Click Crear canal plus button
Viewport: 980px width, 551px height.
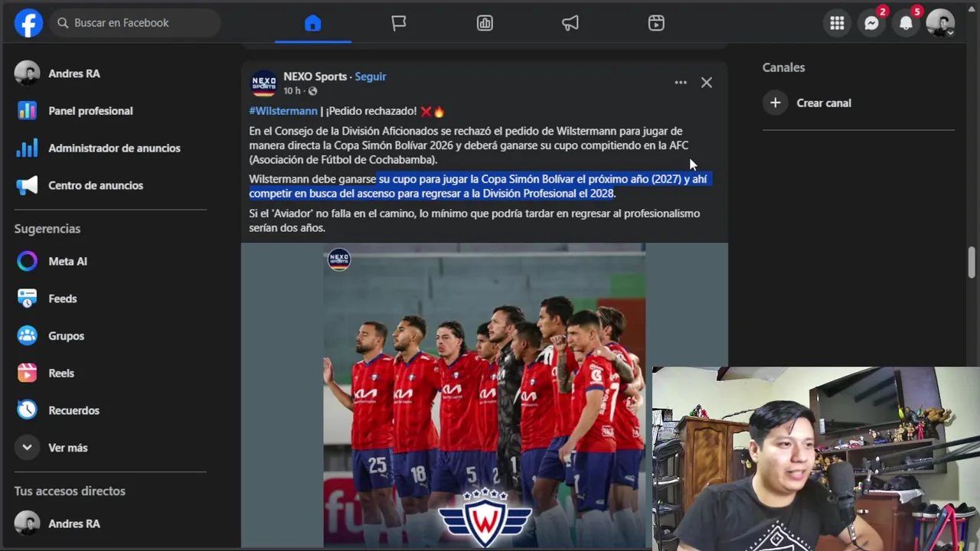point(776,103)
